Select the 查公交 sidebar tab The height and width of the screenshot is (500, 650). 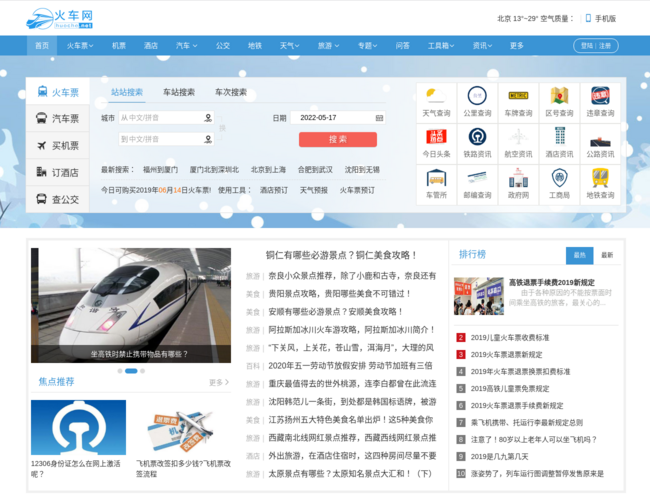pyautogui.click(x=58, y=199)
